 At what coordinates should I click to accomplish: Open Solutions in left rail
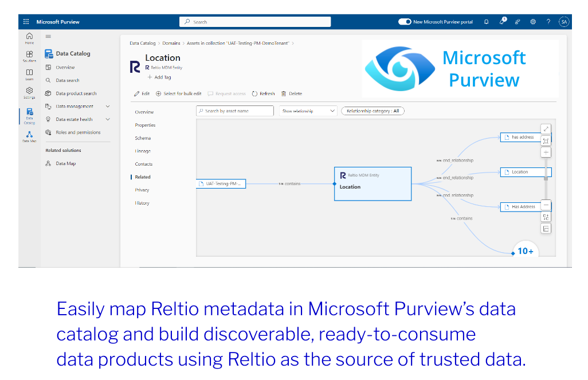point(29,56)
